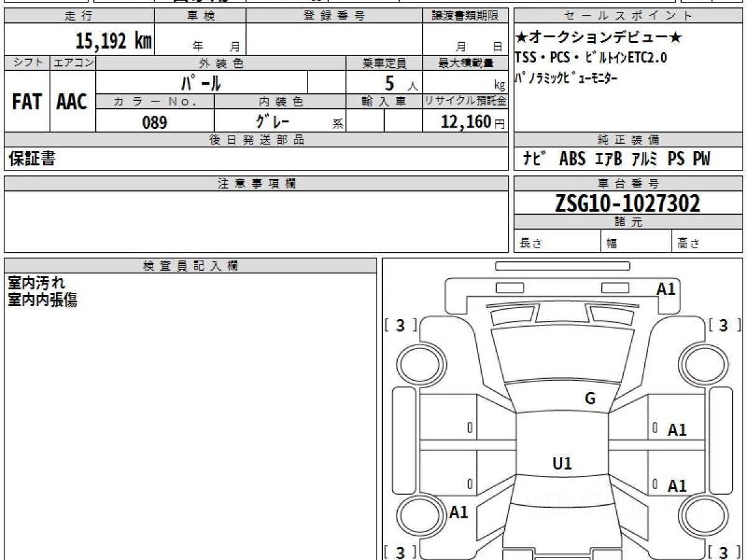Select the exterior color パール
Viewport: 747px width, 560px height.
click(x=201, y=82)
